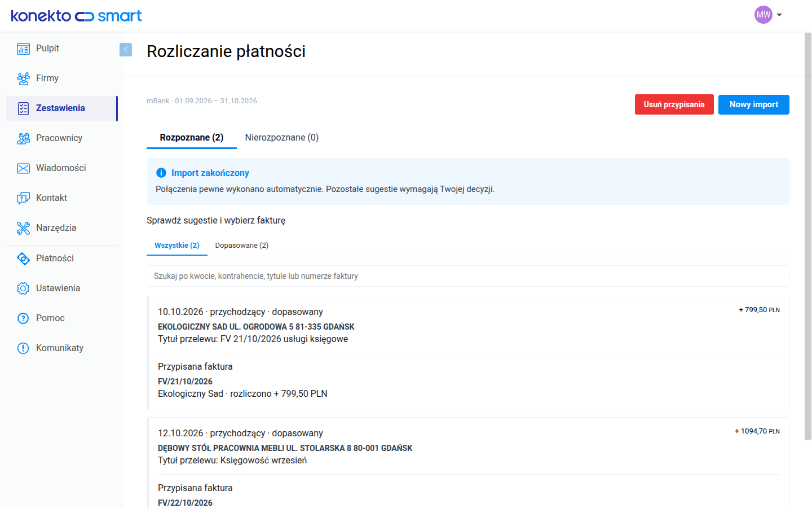The image size is (812, 508).
Task: Click the FV/22/10/2026 invoice number
Action: (x=185, y=503)
